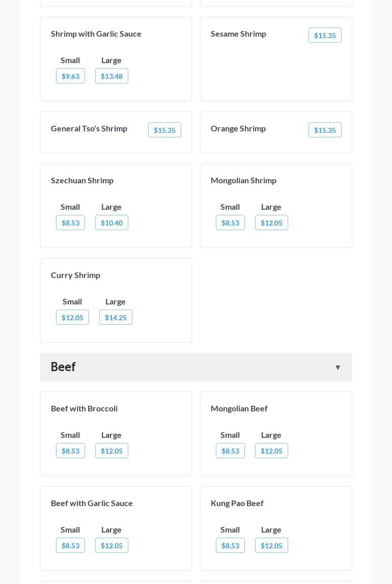The height and width of the screenshot is (584, 392).
Task: Choose Orange Shrimp $15.35 price button
Action: click(325, 130)
